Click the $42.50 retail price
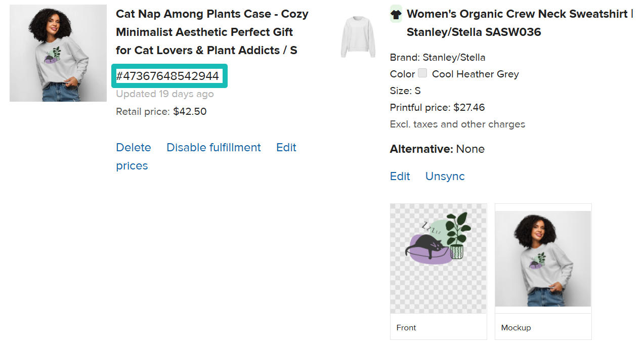644x344 pixels. pos(190,111)
